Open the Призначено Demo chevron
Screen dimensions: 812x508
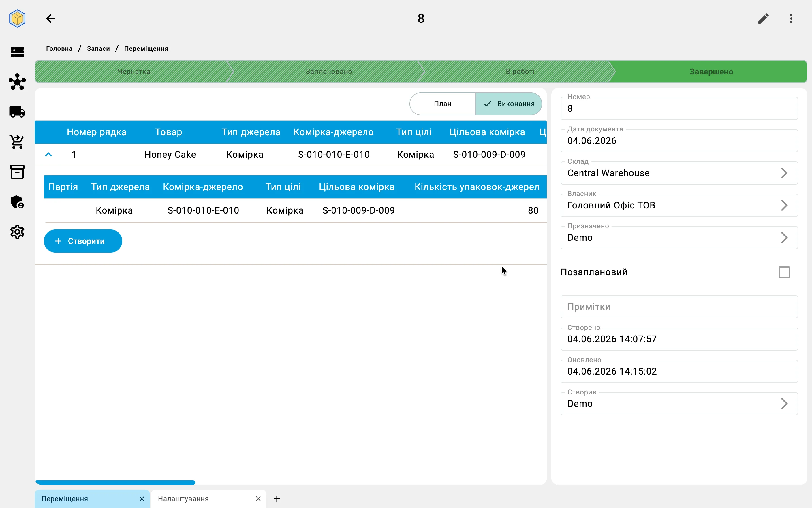784,238
